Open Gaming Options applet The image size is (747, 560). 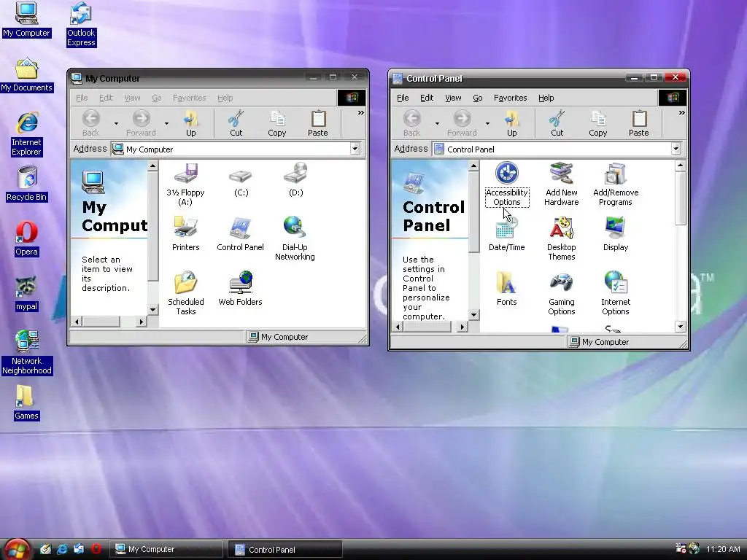pos(561,294)
